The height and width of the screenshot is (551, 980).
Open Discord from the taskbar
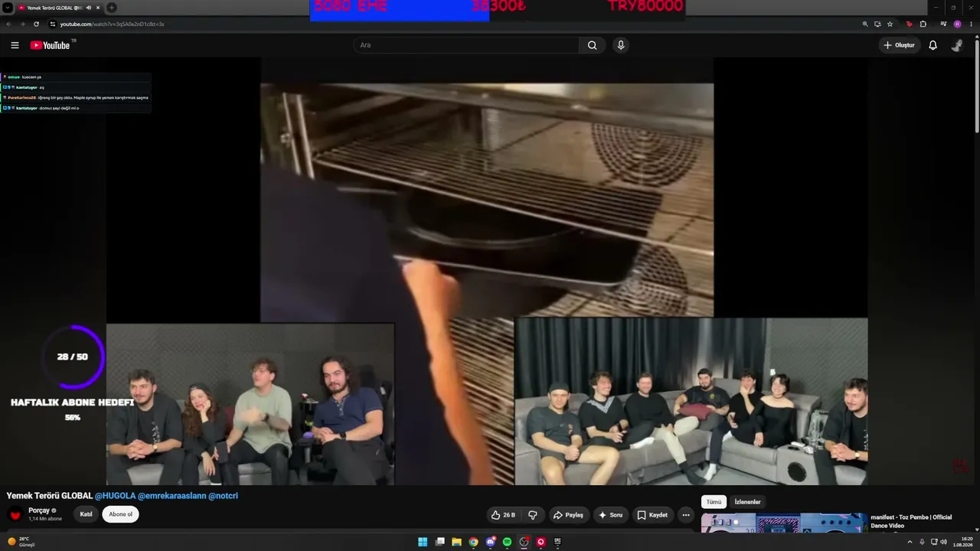click(491, 542)
